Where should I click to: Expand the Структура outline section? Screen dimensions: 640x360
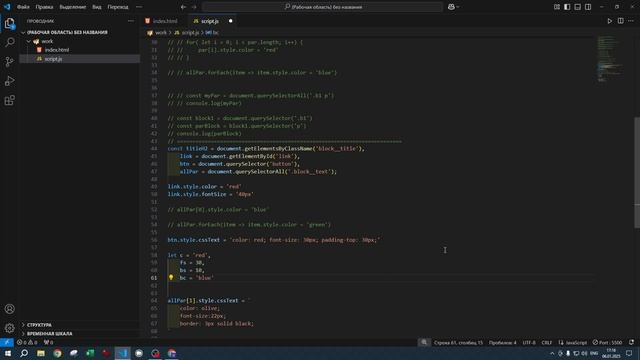[39, 325]
